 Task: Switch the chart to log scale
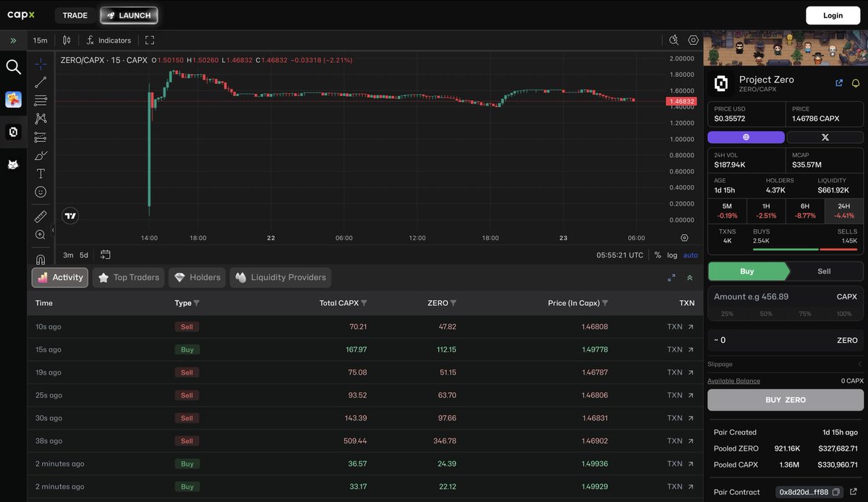[x=674, y=255]
